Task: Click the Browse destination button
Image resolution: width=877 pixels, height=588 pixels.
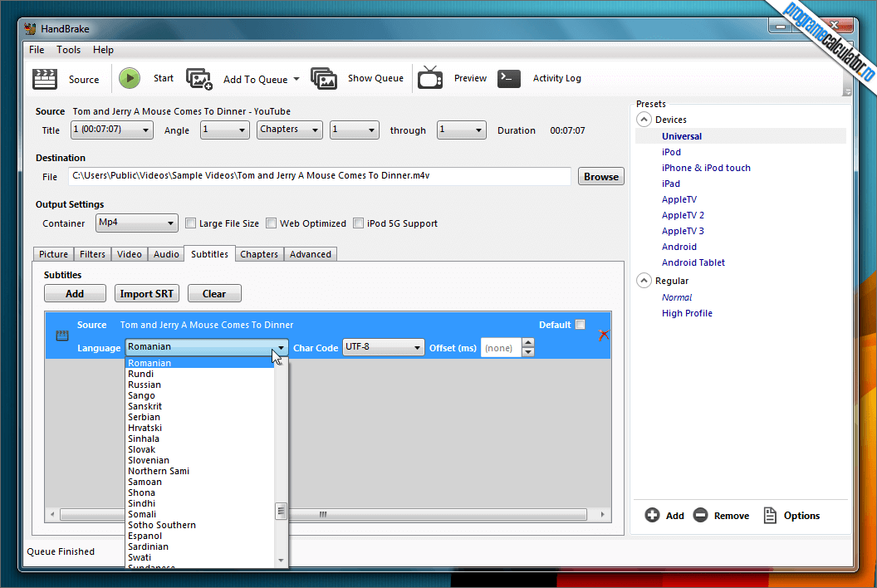Action: [x=600, y=176]
